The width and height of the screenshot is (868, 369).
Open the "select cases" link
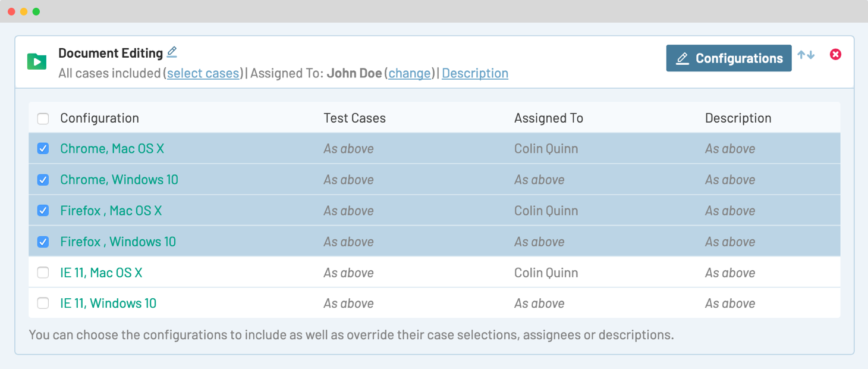(x=203, y=73)
